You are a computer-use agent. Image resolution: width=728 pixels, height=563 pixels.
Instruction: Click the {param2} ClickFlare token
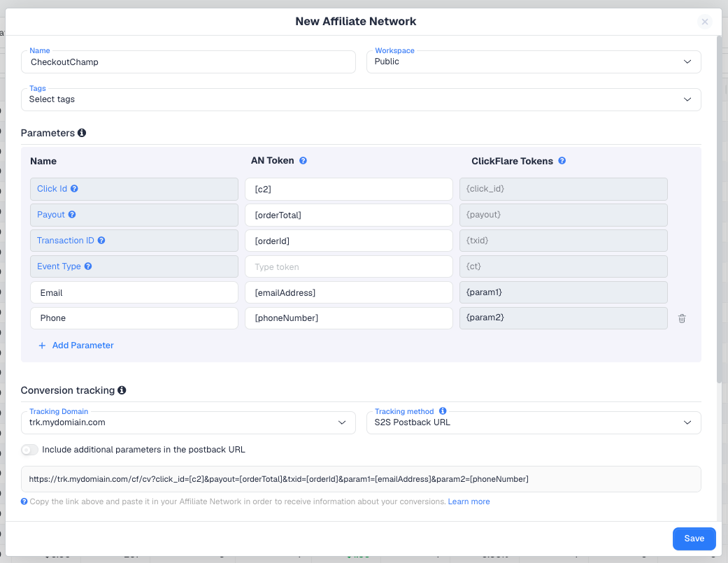563,318
